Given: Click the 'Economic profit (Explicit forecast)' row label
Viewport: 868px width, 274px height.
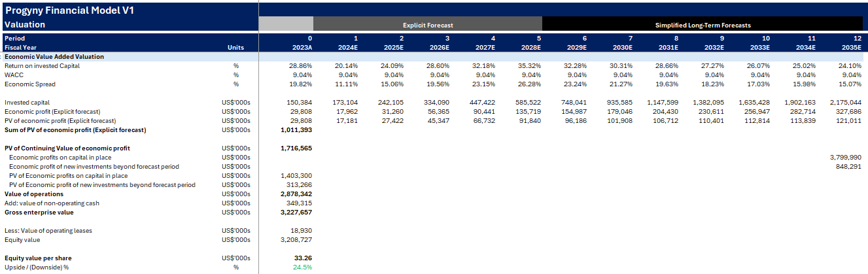Looking at the screenshot, I should click(54, 112).
